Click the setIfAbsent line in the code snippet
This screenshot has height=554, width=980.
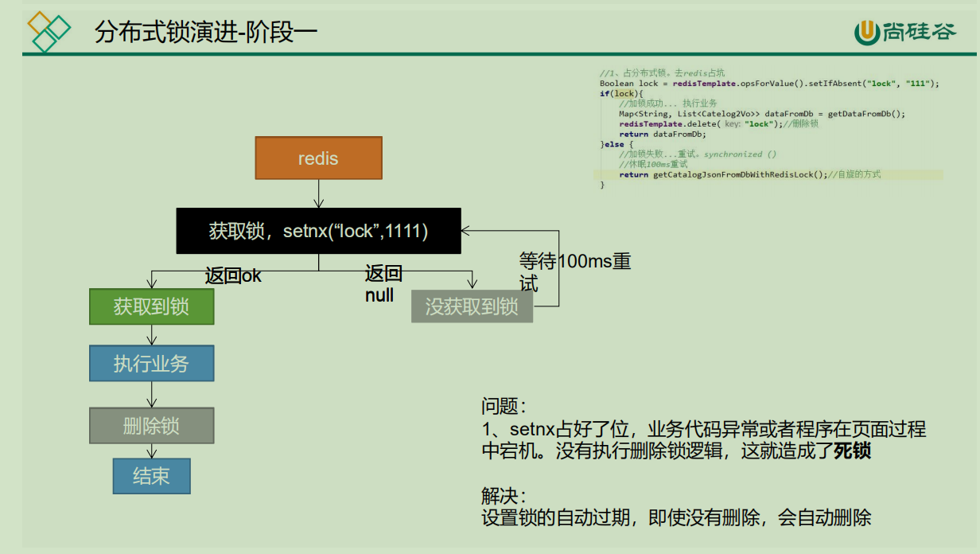[x=768, y=84]
